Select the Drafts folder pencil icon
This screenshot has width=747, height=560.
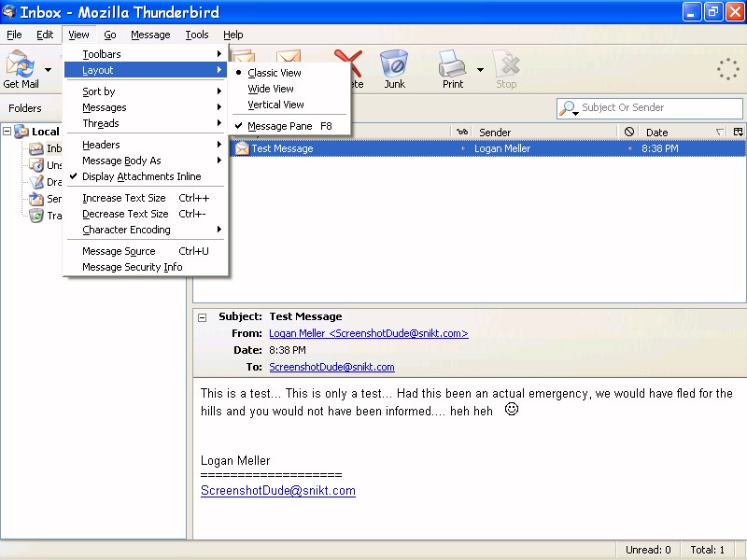[x=36, y=182]
